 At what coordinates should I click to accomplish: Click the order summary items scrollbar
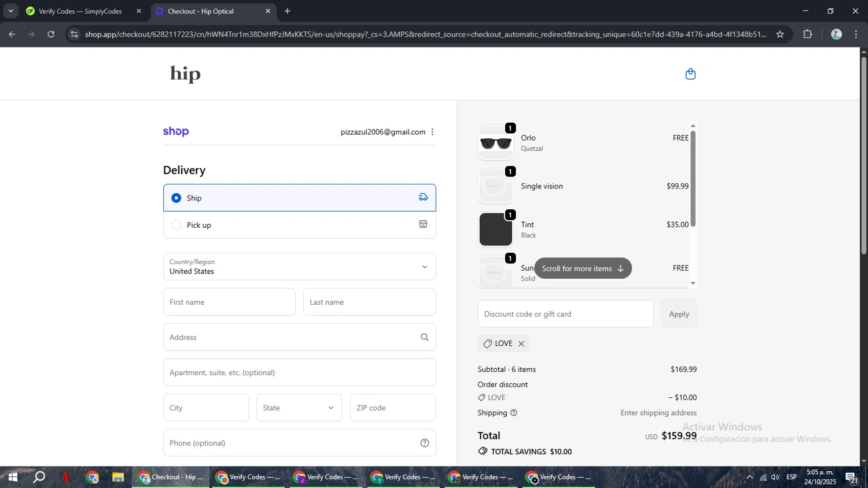point(693,179)
